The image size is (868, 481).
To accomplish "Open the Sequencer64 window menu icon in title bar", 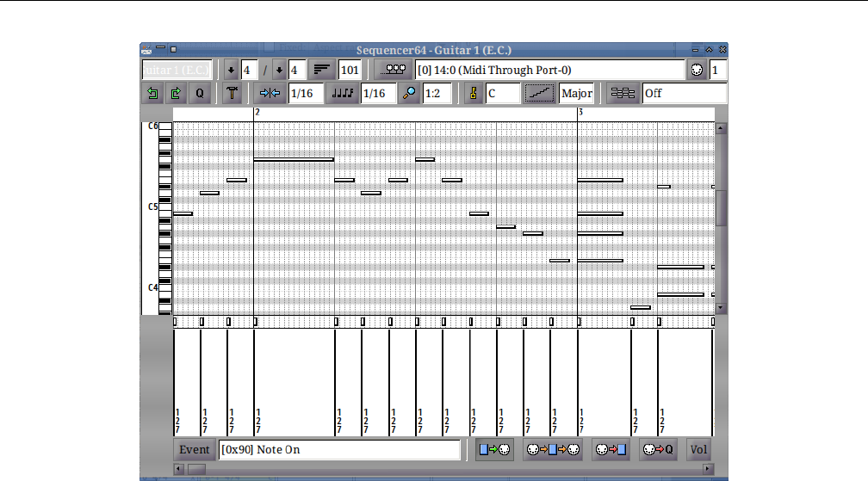I will click(x=146, y=50).
